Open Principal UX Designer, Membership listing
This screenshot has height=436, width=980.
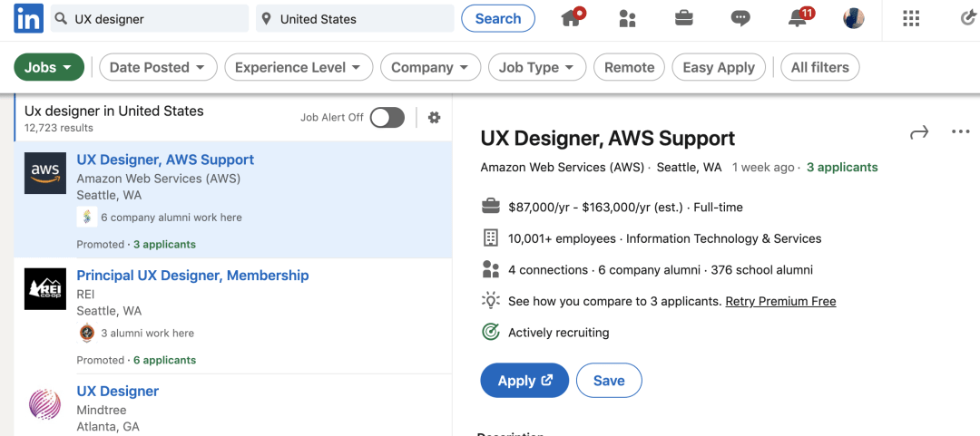point(192,275)
